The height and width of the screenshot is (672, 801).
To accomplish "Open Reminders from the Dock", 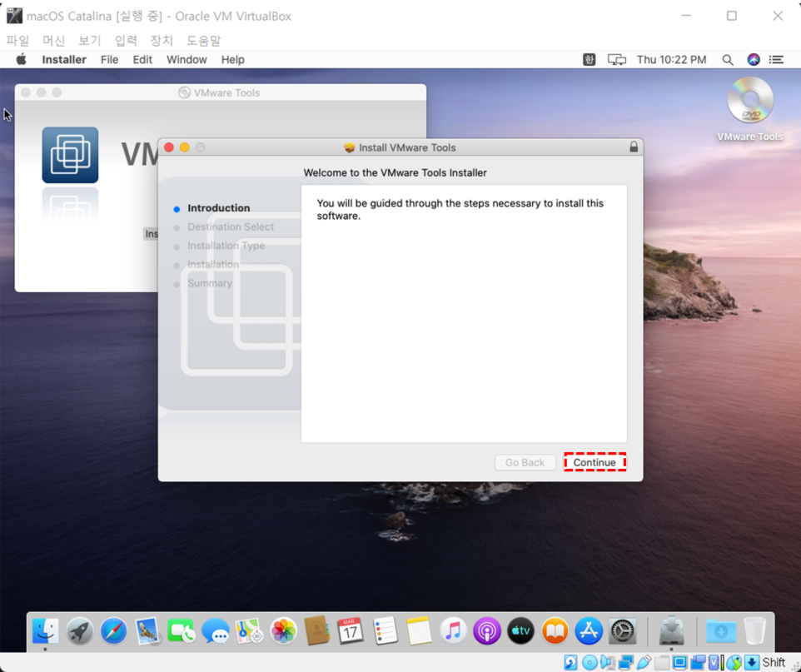I will pos(385,630).
